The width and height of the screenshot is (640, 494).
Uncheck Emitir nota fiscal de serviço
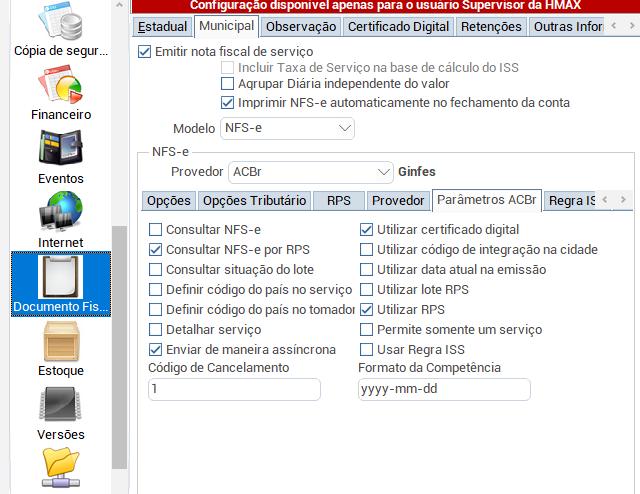[x=146, y=51]
